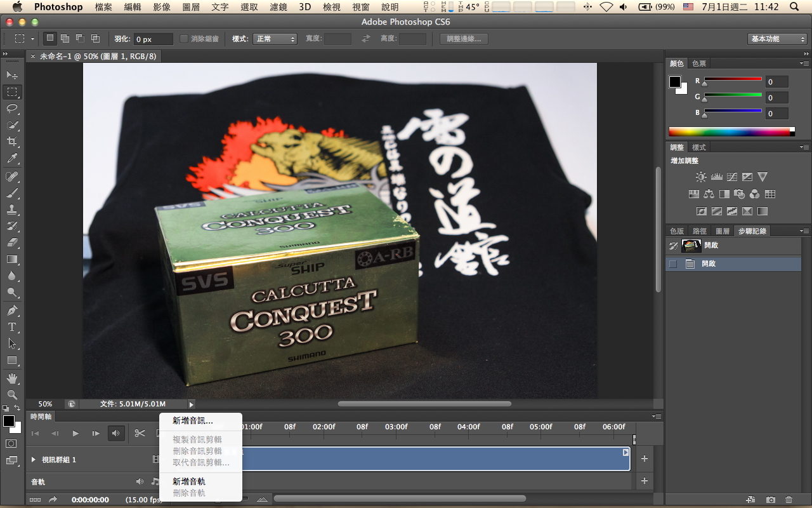Select the Gradient tool
812x508 pixels.
12,259
